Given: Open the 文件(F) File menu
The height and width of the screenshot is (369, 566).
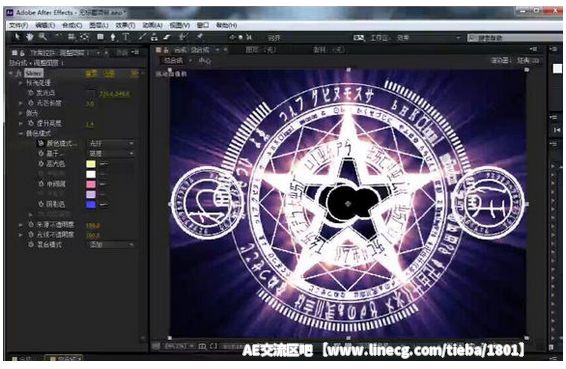Looking at the screenshot, I should pyautogui.click(x=18, y=25).
